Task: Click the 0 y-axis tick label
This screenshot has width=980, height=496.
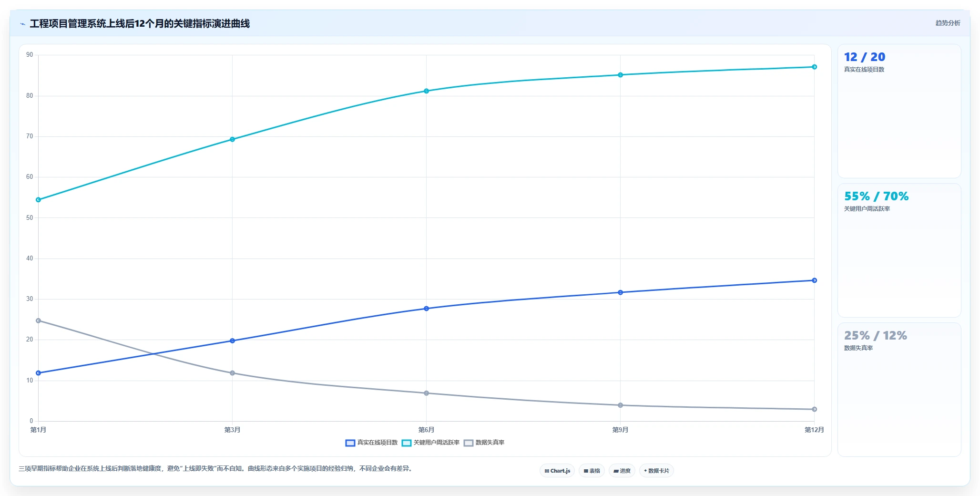Action: [31, 421]
